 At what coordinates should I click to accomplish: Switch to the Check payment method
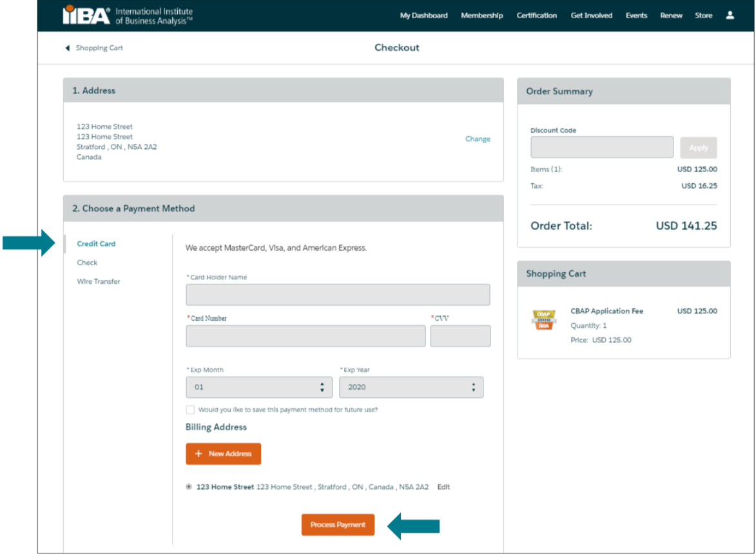coord(86,263)
